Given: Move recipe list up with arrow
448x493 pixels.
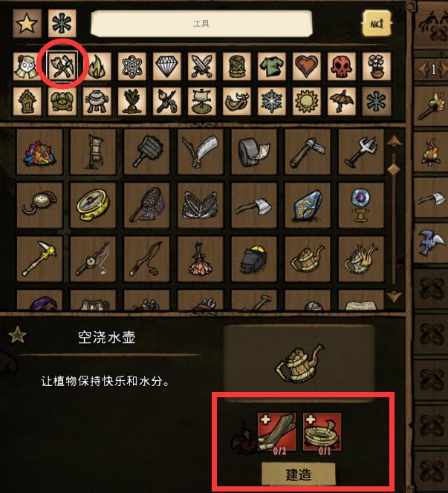Looking at the screenshot, I should click(x=393, y=142).
